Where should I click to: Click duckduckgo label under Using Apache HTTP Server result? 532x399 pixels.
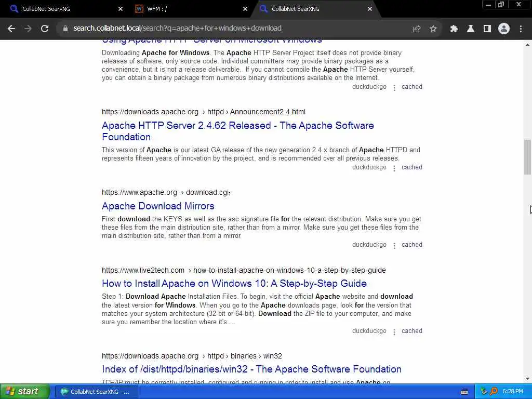pos(369,87)
